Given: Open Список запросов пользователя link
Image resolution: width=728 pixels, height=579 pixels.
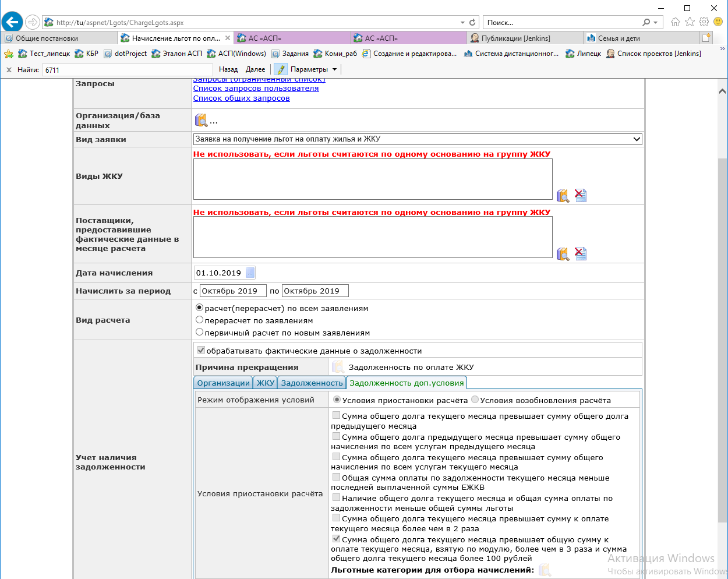Looking at the screenshot, I should (x=256, y=89).
